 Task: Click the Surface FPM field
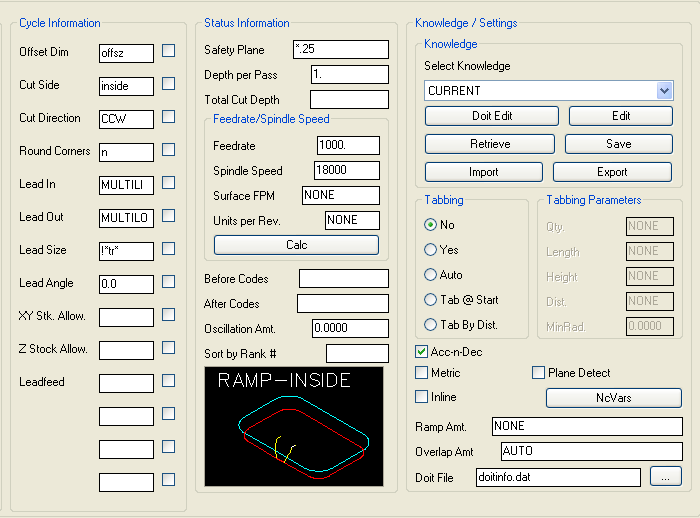click(341, 196)
